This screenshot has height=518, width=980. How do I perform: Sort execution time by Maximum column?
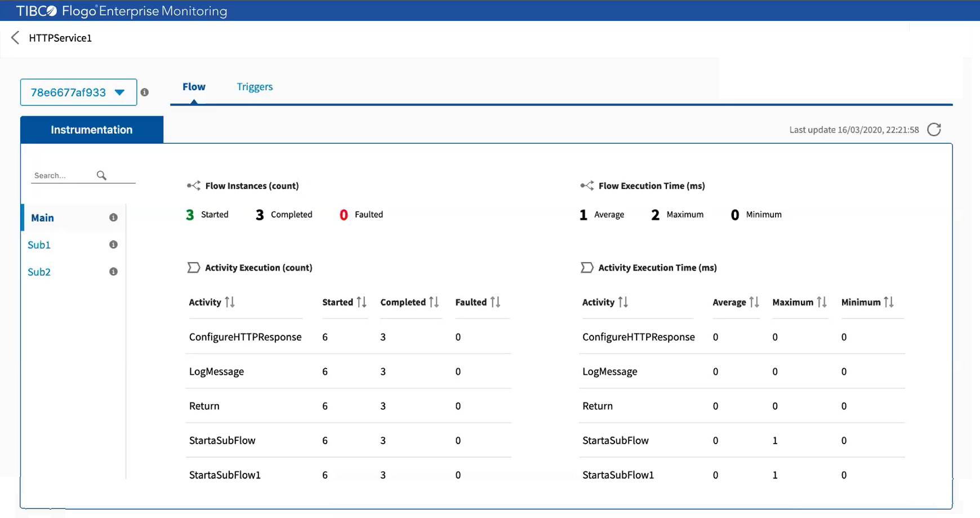822,302
